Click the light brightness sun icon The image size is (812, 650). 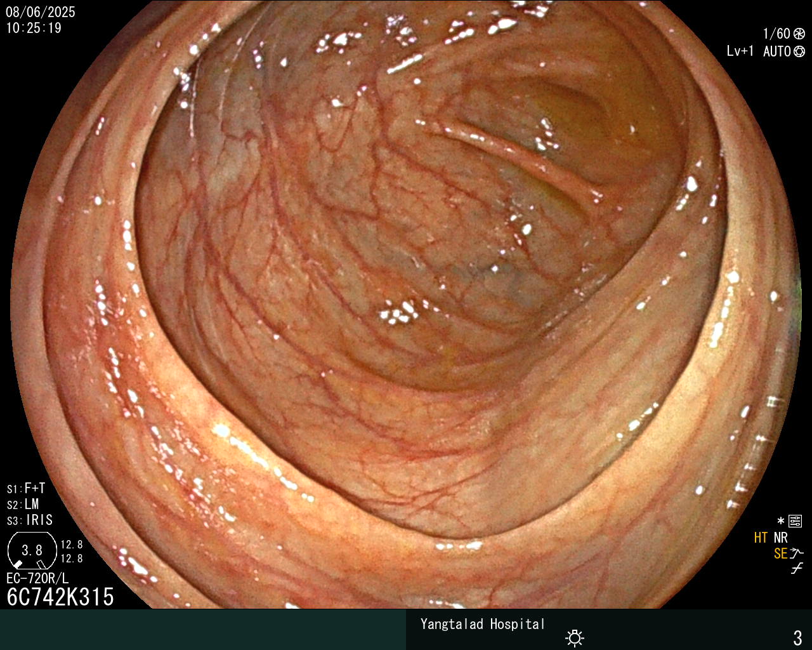tap(575, 637)
